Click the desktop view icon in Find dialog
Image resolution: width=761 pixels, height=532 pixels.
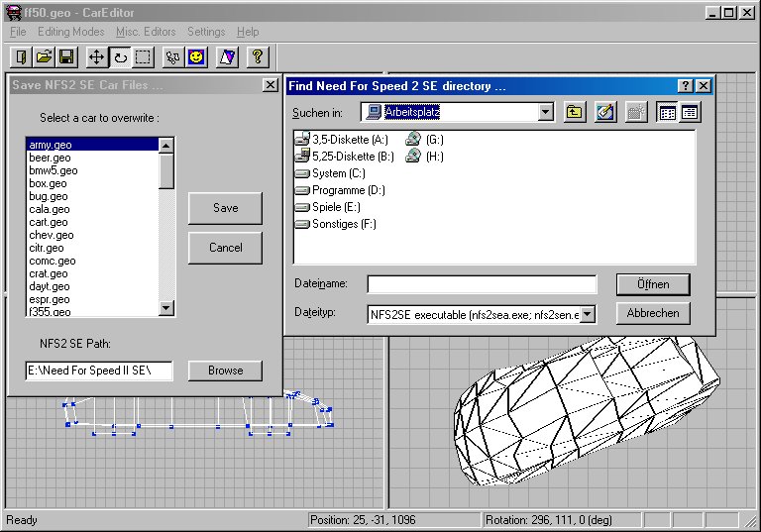point(605,113)
